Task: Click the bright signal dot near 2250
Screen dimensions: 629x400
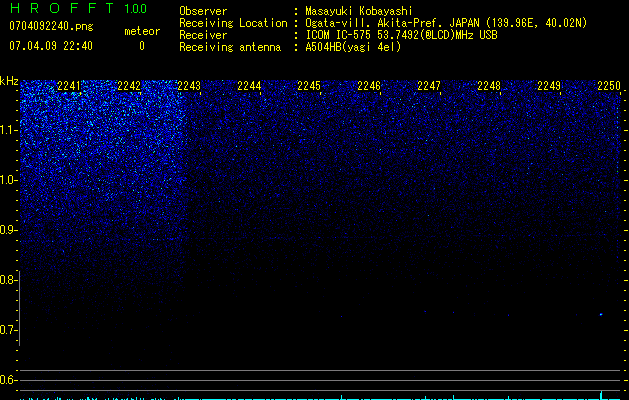Action: click(x=601, y=315)
